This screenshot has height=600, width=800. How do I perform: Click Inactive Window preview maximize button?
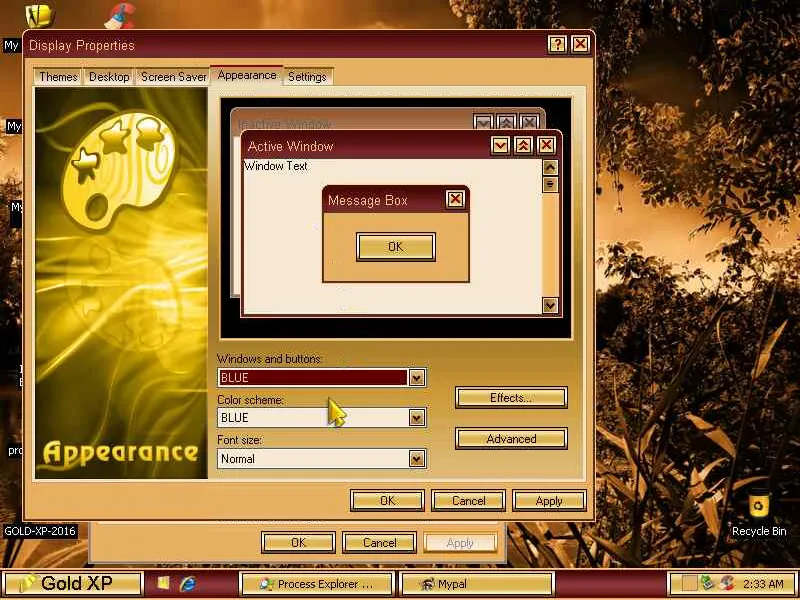coord(506,122)
